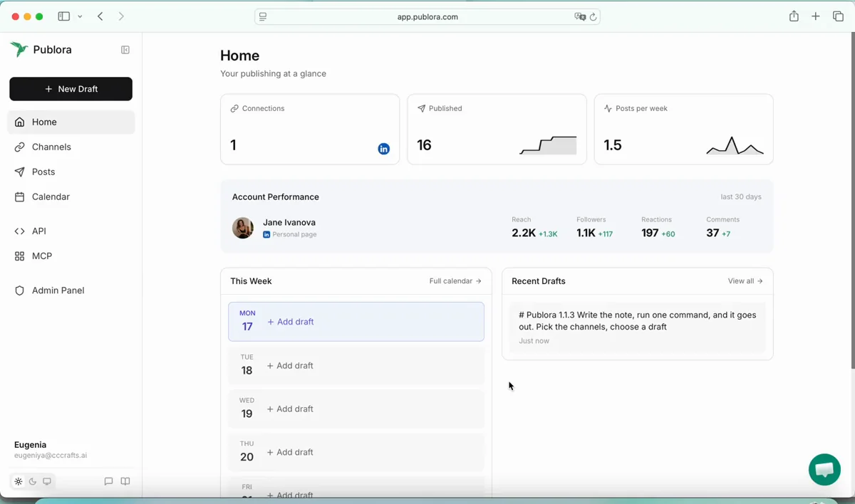Open Channels in the sidebar
The image size is (855, 504).
71,147
